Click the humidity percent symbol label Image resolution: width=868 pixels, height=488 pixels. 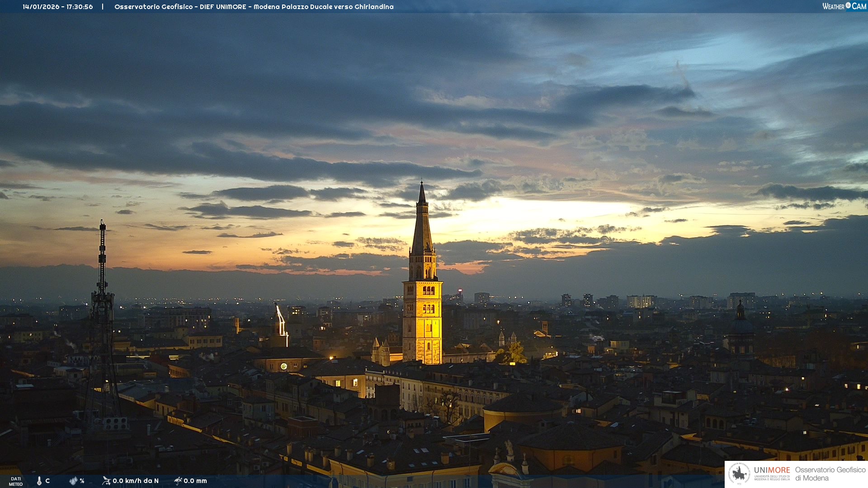[x=82, y=481]
